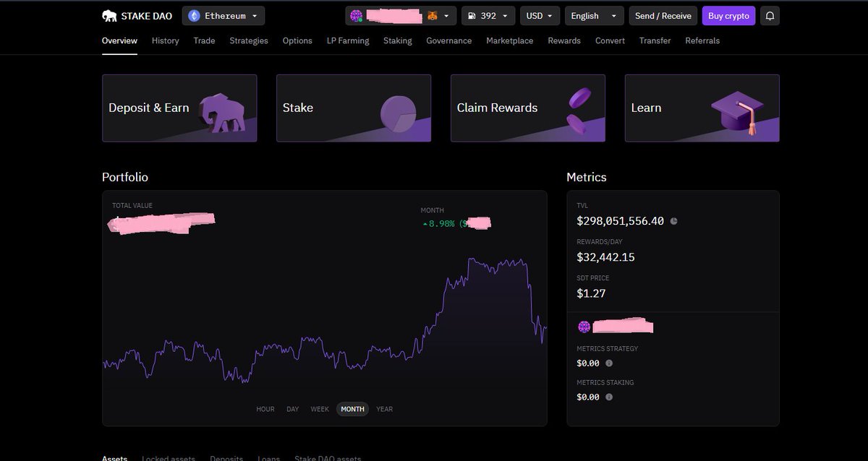Open the Staking tab
The width and height of the screenshot is (868, 461).
point(398,40)
